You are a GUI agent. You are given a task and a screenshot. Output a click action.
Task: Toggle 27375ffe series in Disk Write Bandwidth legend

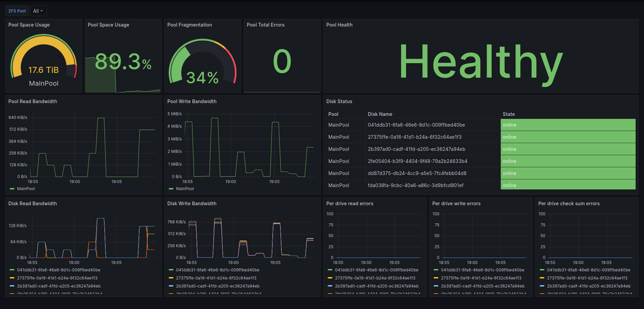point(216,278)
